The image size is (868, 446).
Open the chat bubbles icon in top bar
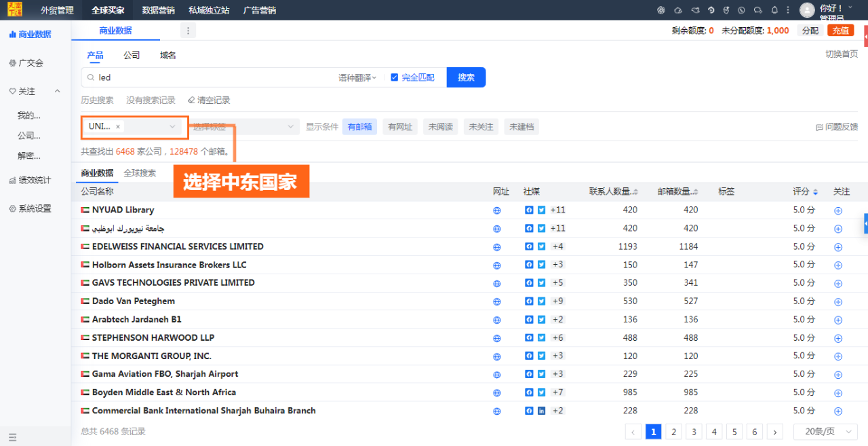757,10
